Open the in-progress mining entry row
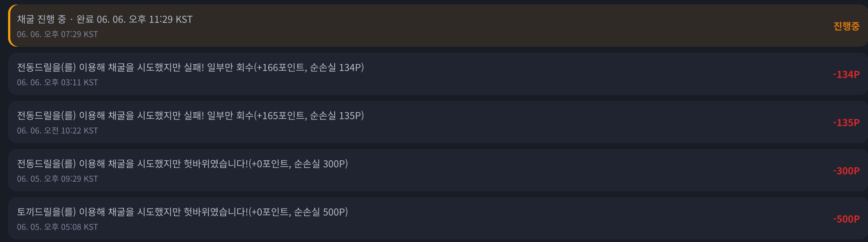The height and width of the screenshot is (242, 868). (438, 26)
